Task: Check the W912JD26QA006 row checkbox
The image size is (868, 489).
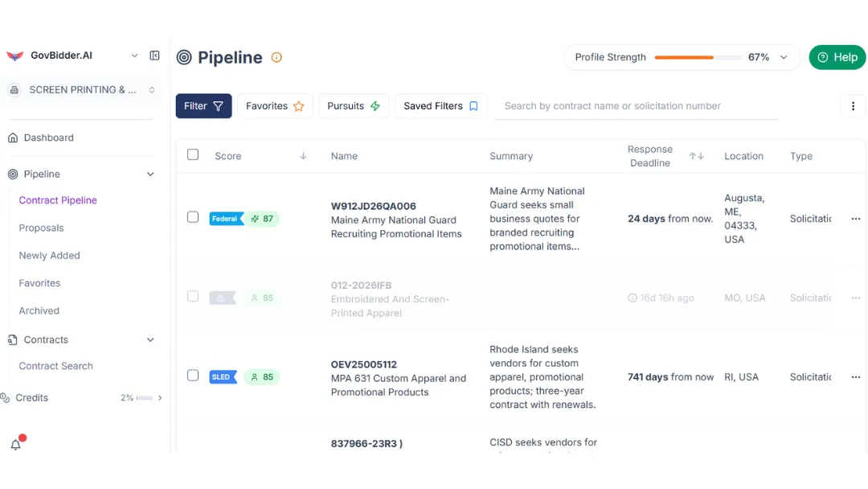Action: click(193, 217)
